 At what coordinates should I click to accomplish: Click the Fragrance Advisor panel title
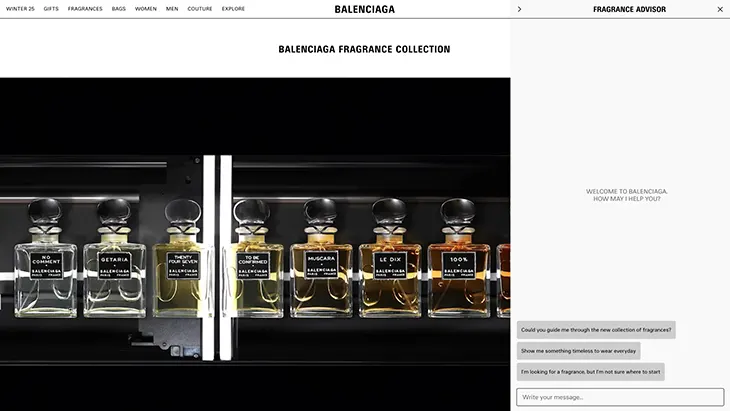click(x=629, y=9)
